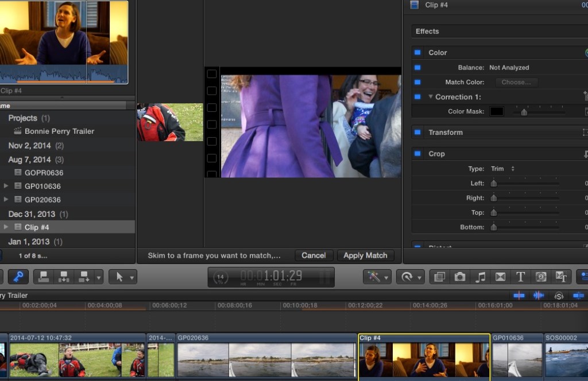Screen dimensions: 588x381
Task: Select Clip #4 in the library list
Action: [36, 227]
